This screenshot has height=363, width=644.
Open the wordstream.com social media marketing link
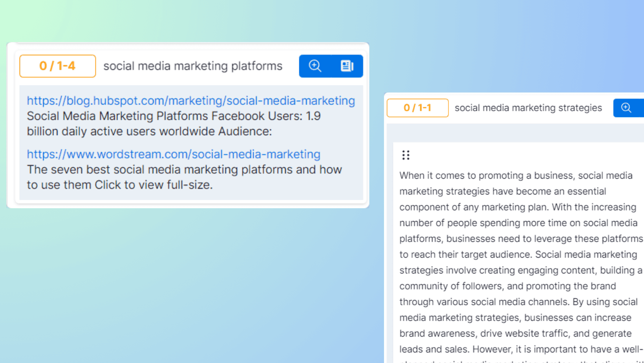[174, 154]
